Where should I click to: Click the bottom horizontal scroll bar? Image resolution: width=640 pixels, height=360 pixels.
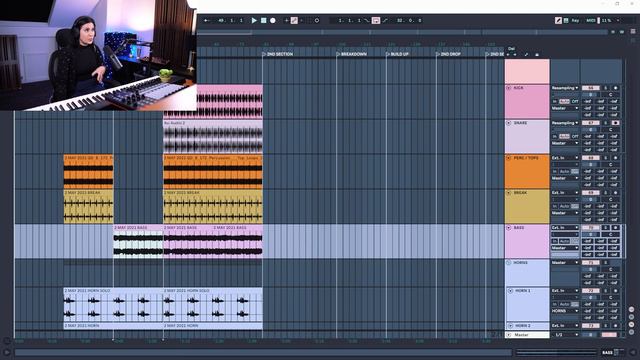(x=262, y=352)
